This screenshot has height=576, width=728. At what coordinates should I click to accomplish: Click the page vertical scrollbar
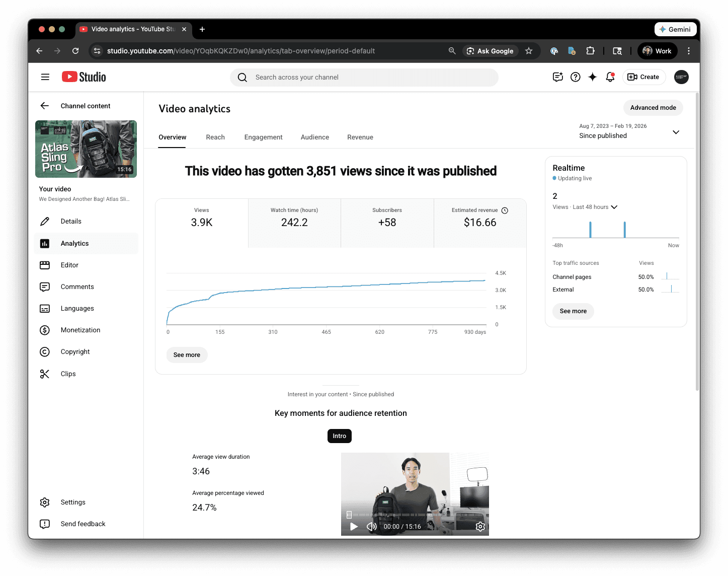(697, 242)
